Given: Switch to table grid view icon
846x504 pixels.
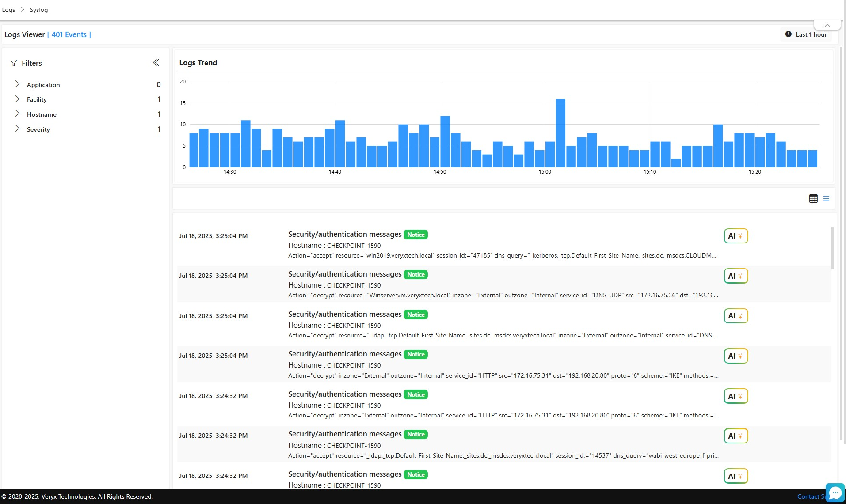Looking at the screenshot, I should tap(813, 199).
